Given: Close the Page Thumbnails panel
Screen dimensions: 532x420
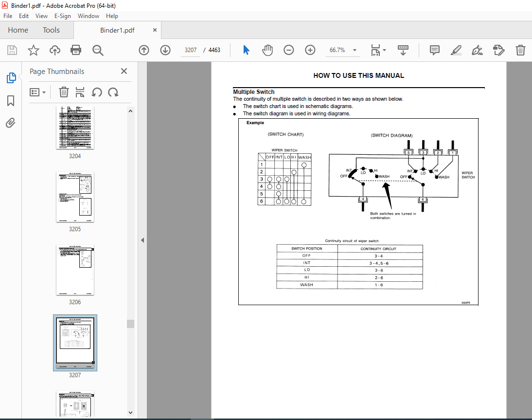Looking at the screenshot, I should tap(124, 71).
